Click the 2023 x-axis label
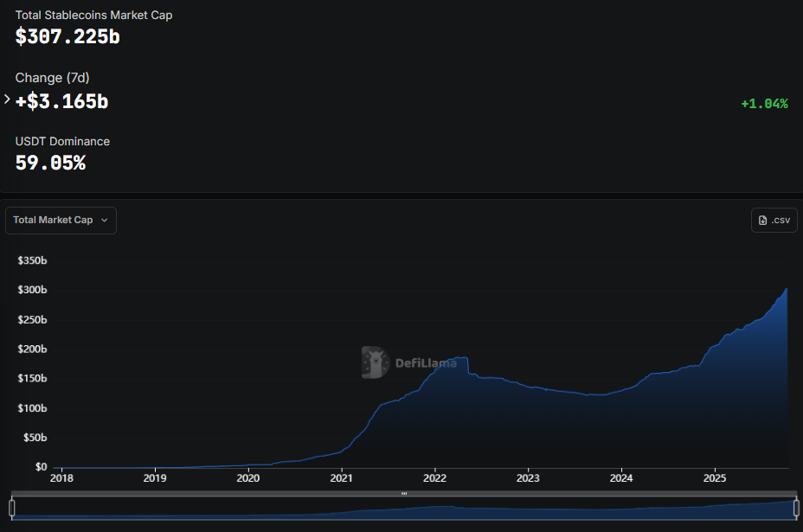The width and height of the screenshot is (803, 532). coord(528,478)
